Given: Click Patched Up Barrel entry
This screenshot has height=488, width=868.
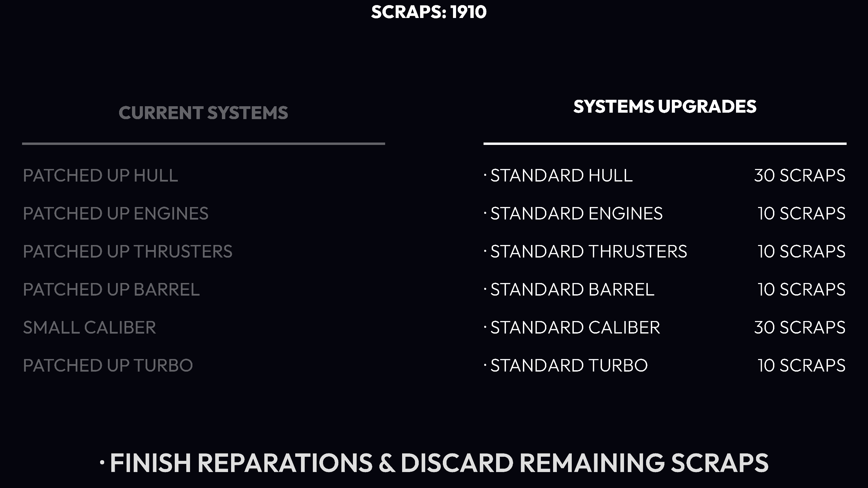Looking at the screenshot, I should coord(111,289).
